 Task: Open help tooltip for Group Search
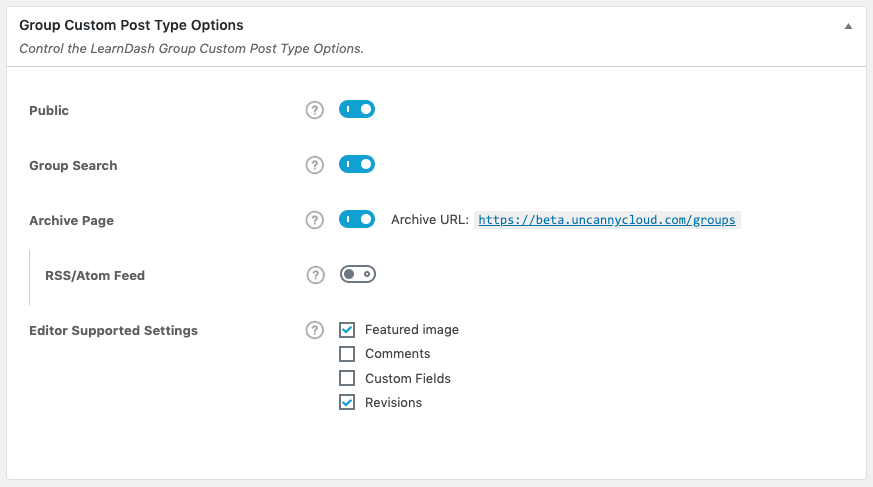pyautogui.click(x=315, y=165)
